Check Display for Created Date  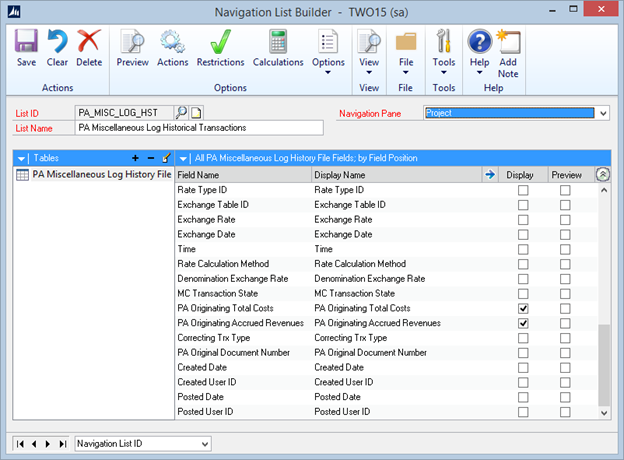(x=523, y=368)
